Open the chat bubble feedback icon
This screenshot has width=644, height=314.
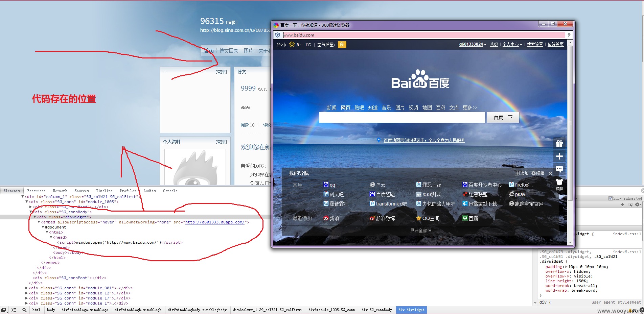pos(559,169)
